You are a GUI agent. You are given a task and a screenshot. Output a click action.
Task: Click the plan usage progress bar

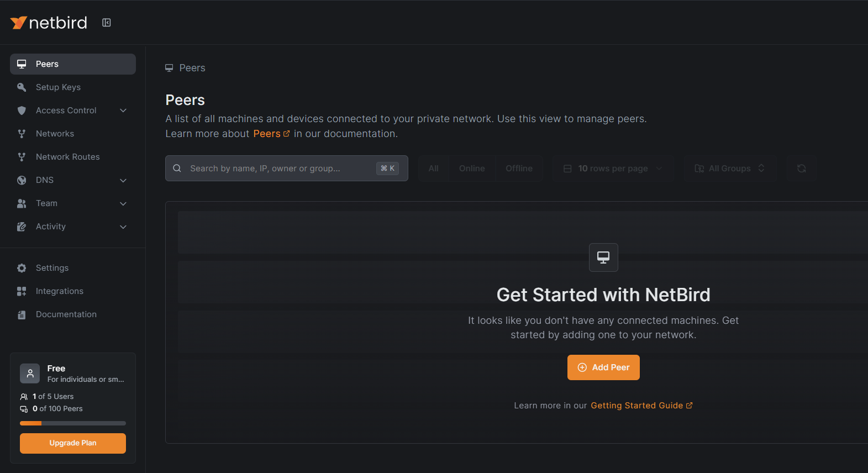[73, 423]
